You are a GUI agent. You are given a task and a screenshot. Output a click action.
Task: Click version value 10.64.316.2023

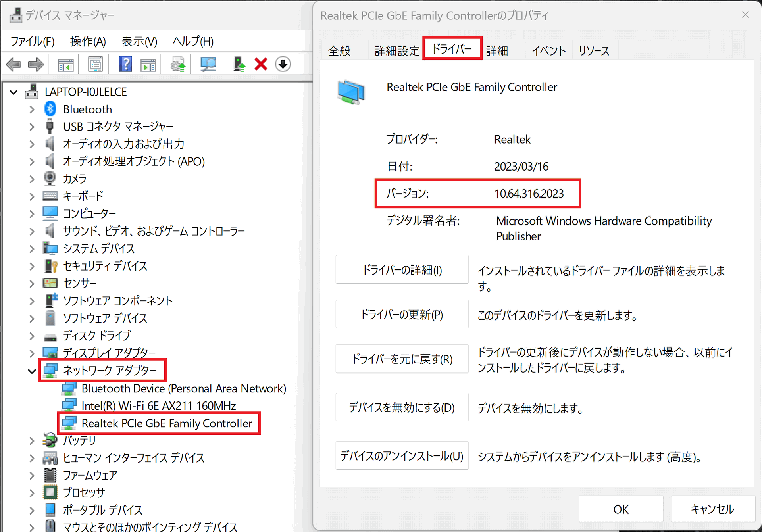(x=529, y=194)
